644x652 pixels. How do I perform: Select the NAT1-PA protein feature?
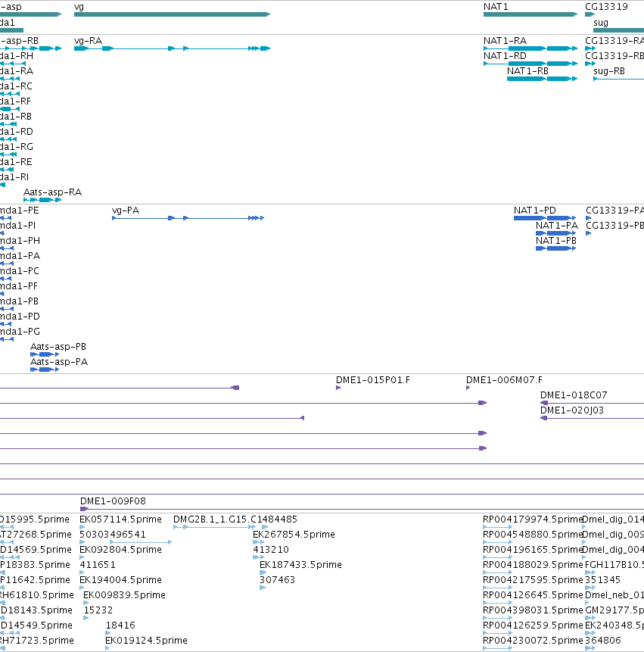coord(556,233)
